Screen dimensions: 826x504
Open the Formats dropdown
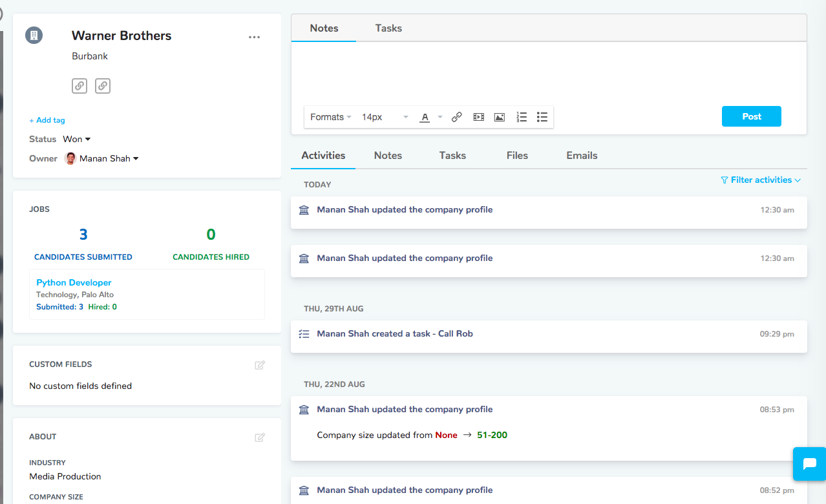point(330,117)
